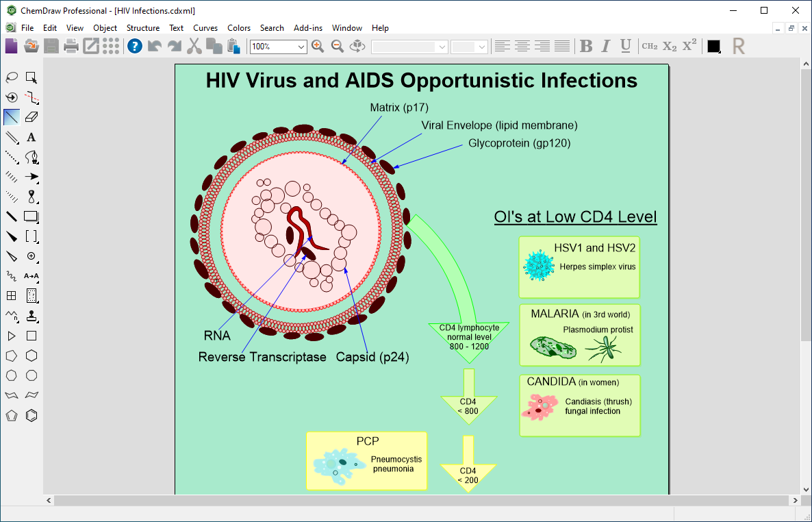Zoom out with the magnifier minus
The height and width of the screenshot is (522, 812).
tap(337, 46)
